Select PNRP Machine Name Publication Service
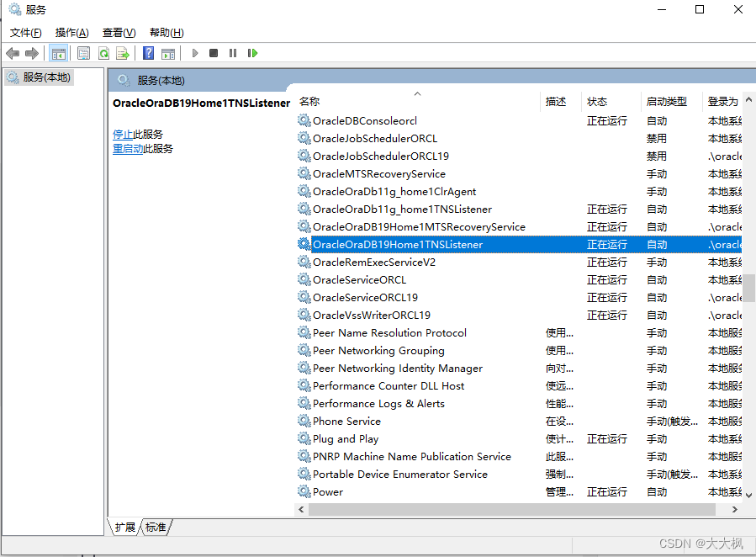The height and width of the screenshot is (557, 756). click(x=519, y=457)
